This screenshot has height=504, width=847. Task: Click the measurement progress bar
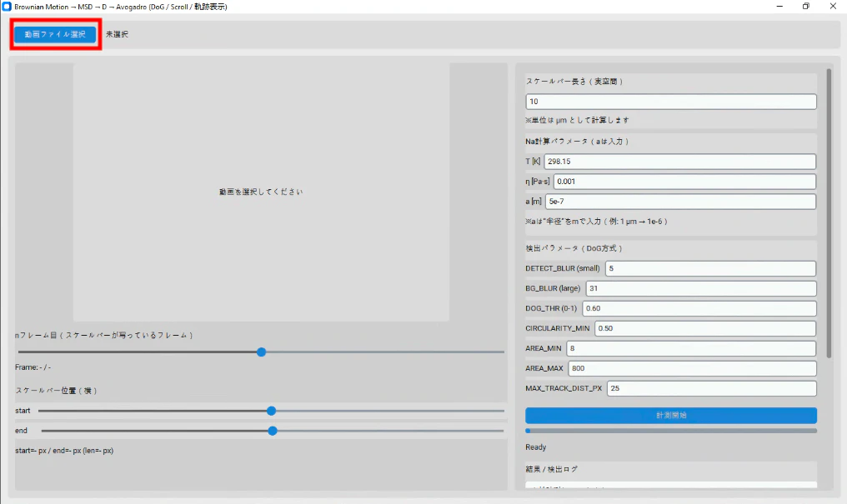pyautogui.click(x=671, y=431)
